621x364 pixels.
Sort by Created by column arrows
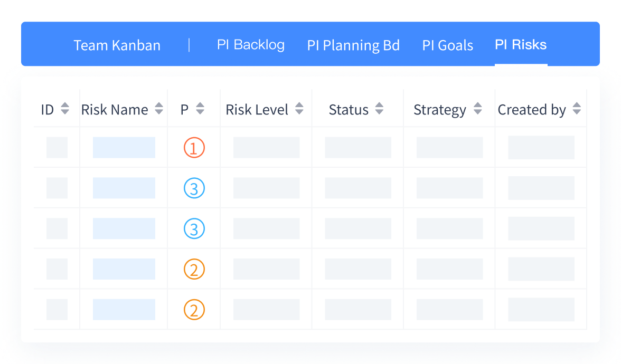click(x=577, y=109)
